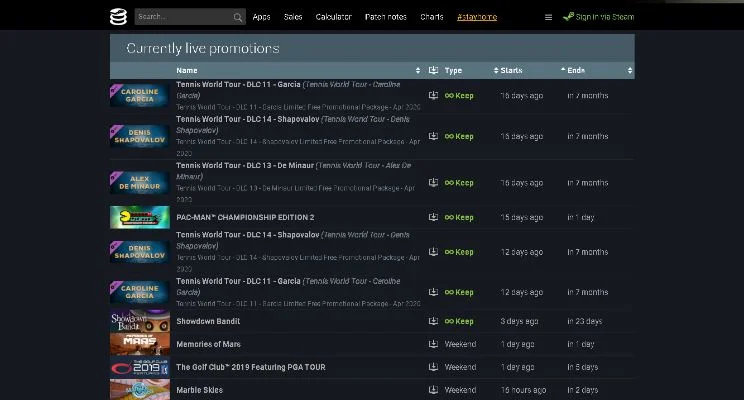Open the SteamDB logo home link
This screenshot has width=744, height=400.
pyautogui.click(x=118, y=17)
